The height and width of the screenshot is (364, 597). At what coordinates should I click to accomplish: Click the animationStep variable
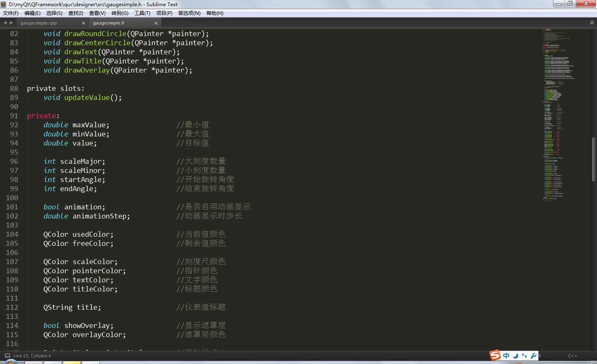click(99, 216)
